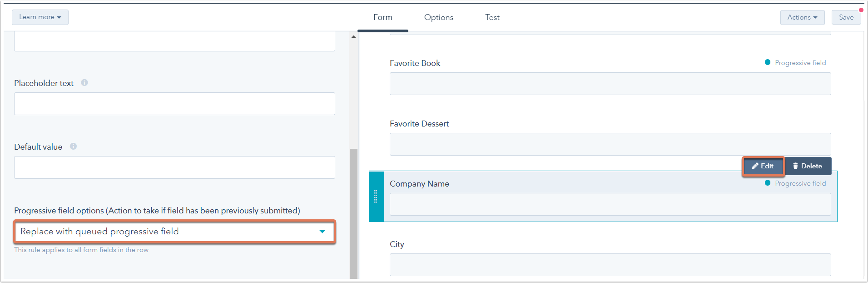
Task: Click Edit button for Company Name field
Action: [763, 166]
